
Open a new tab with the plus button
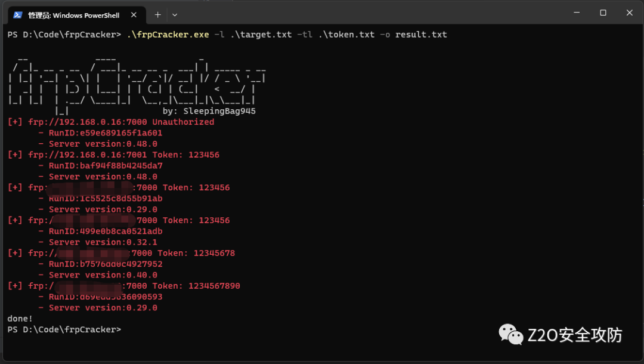click(x=157, y=15)
